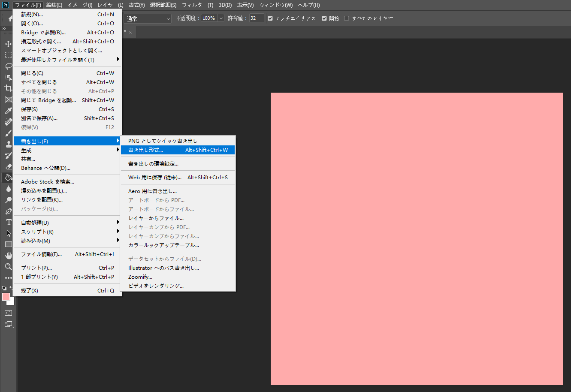
Task: Click the Photoshop Ps logo icon
Action: [6, 5]
